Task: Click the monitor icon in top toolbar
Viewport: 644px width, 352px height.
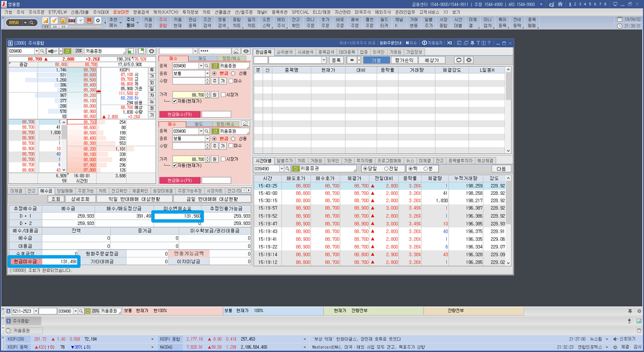Action: coord(89,21)
